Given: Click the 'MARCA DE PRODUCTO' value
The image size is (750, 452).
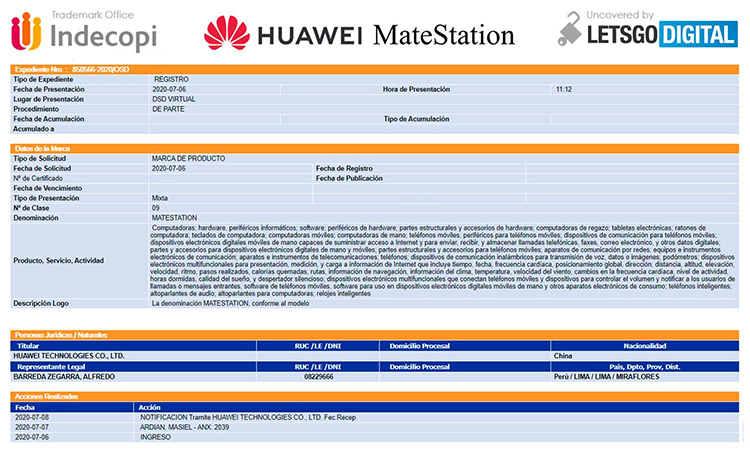Looking at the screenshot, I should point(188,158).
